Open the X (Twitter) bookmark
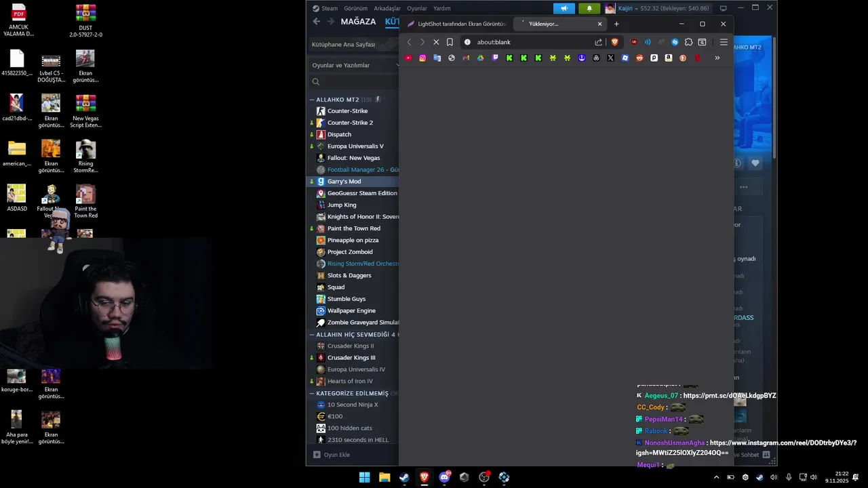868x488 pixels. (x=610, y=58)
